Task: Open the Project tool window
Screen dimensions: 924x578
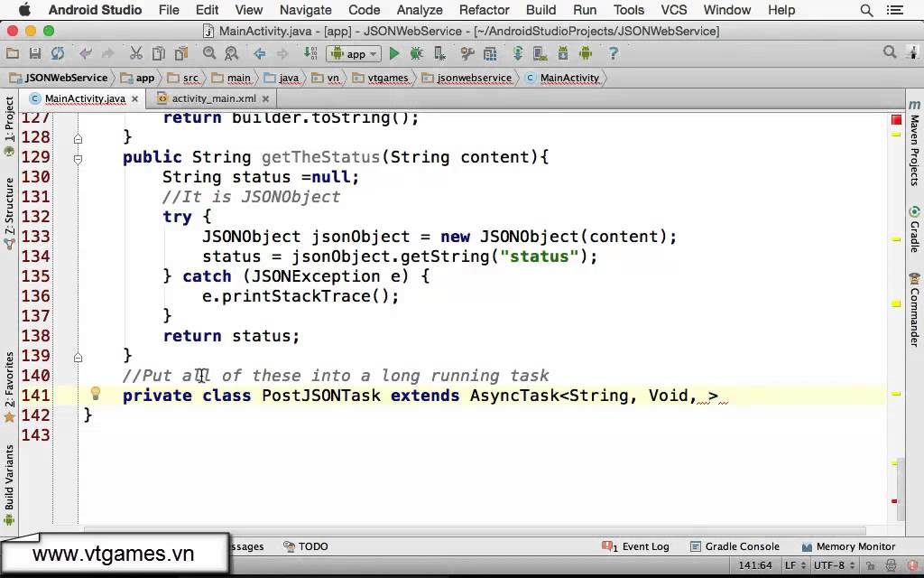Action: click(x=9, y=125)
